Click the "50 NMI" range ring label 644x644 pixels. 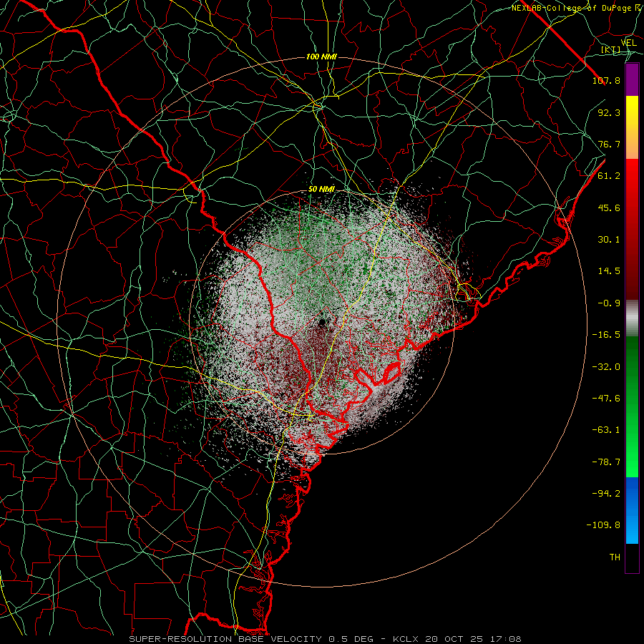(x=321, y=189)
